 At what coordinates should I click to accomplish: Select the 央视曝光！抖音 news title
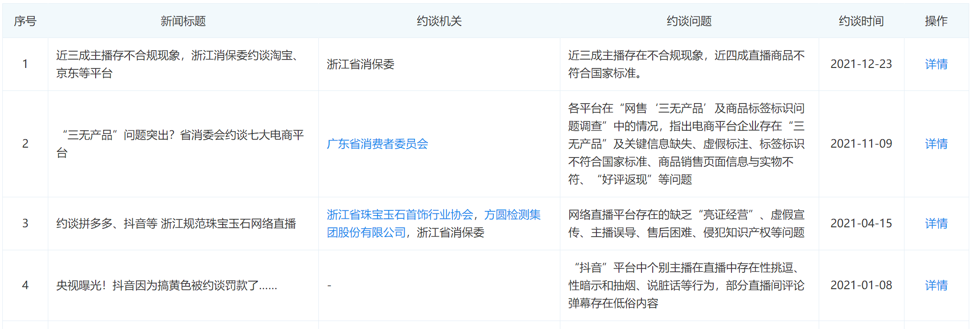tap(166, 285)
